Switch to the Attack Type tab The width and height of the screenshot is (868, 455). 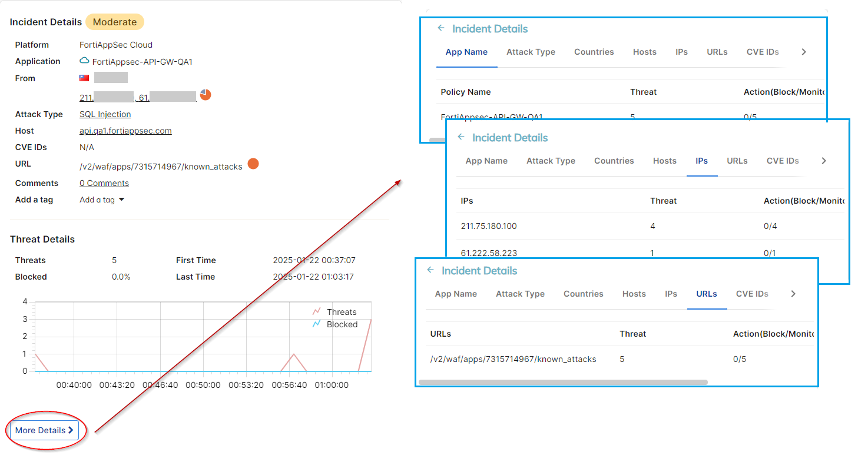[x=531, y=52]
